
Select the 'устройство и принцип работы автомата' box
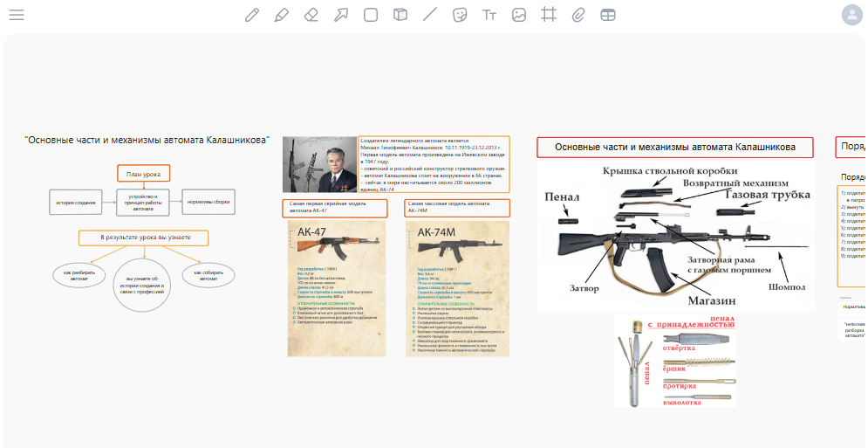143,203
